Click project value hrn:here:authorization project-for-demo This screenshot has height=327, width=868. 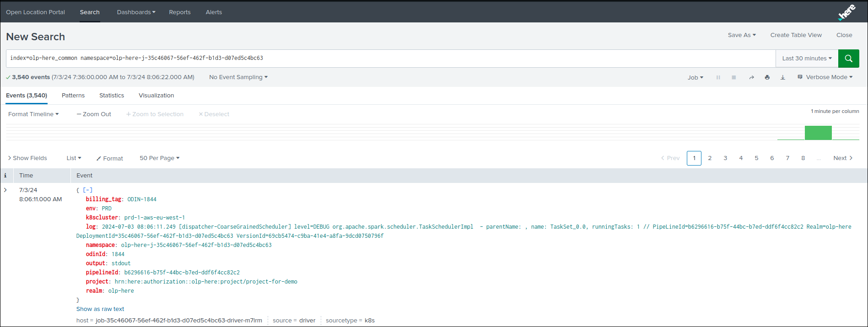coord(206,282)
